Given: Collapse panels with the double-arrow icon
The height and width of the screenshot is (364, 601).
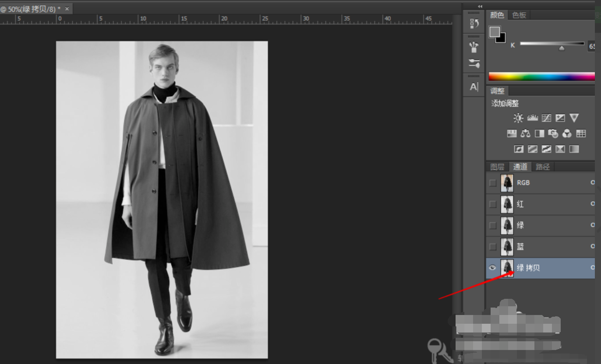Looking at the screenshot, I should tap(480, 6).
